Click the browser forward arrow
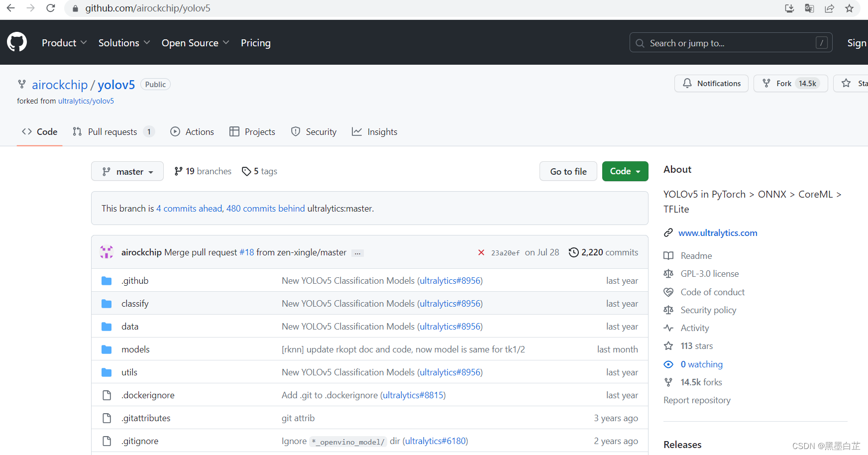 [x=30, y=8]
